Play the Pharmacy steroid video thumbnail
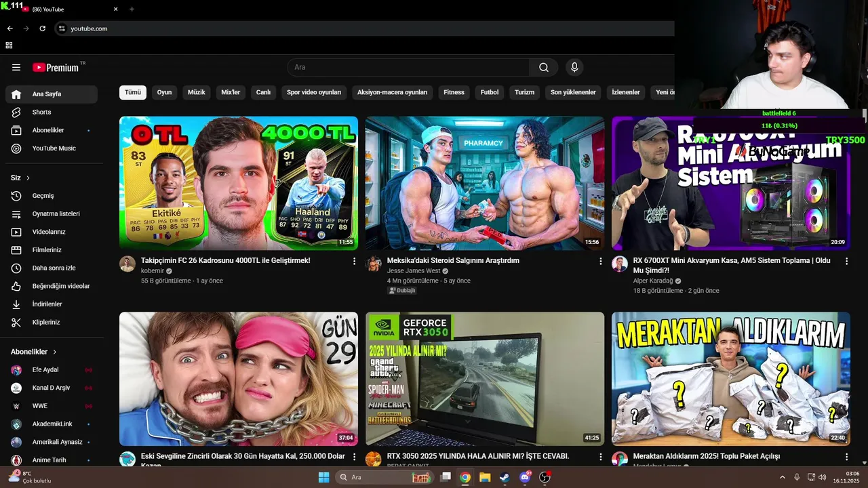 (x=485, y=183)
